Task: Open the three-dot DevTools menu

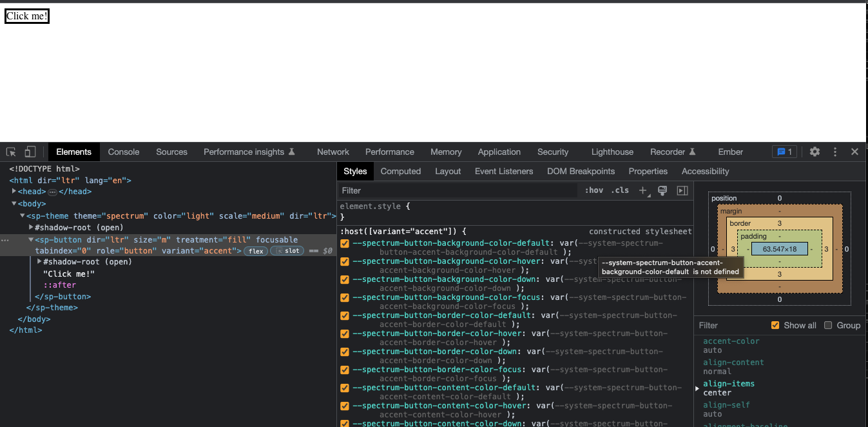Action: point(834,152)
